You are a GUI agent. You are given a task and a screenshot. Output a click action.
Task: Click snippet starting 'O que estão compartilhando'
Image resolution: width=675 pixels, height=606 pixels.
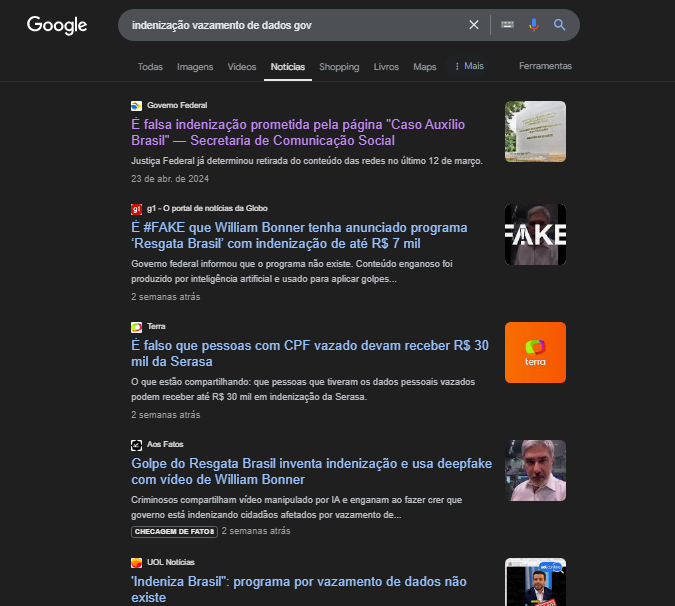click(x=303, y=389)
